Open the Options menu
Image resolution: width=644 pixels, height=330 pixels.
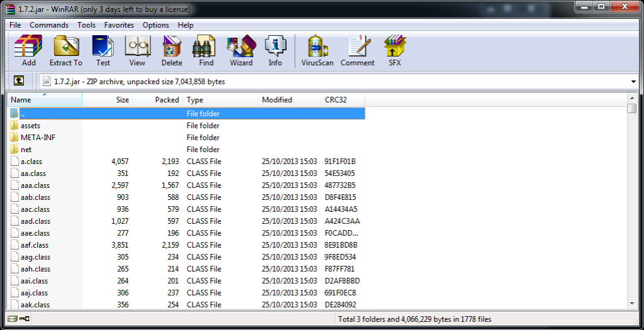156,25
